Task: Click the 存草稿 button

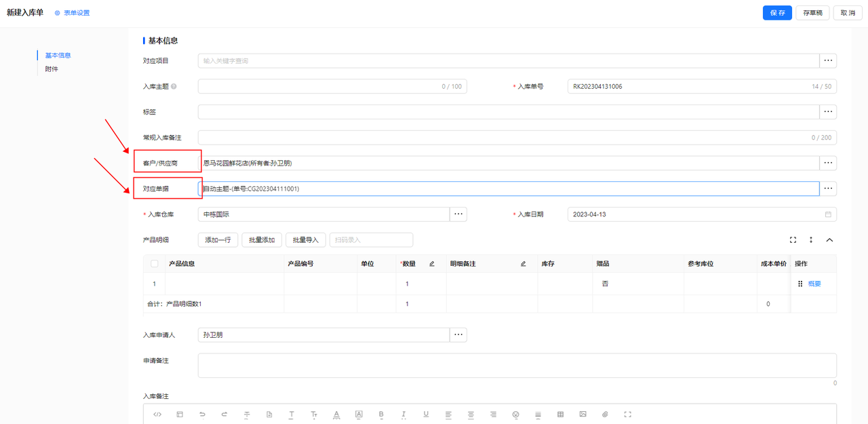Action: [812, 13]
